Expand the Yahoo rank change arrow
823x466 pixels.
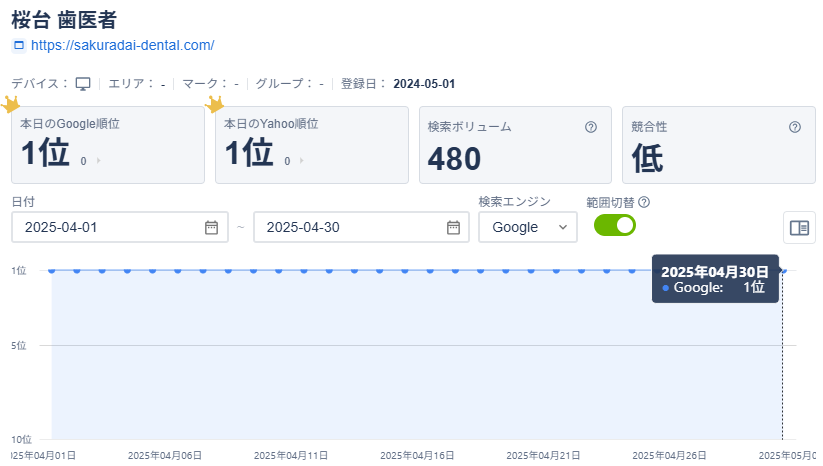click(302, 161)
